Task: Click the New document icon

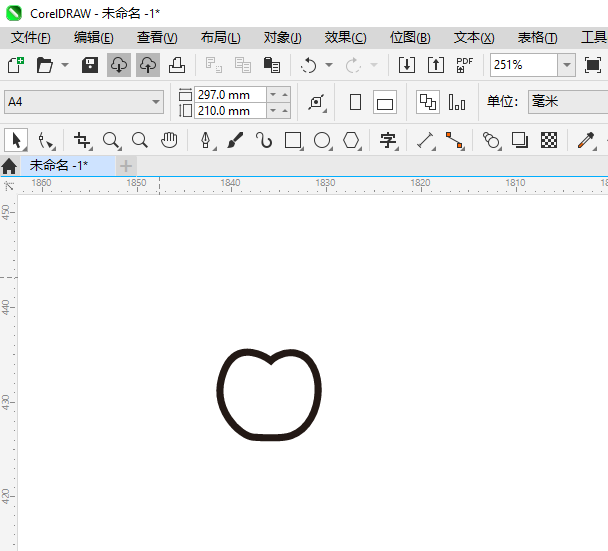Action: point(16,65)
